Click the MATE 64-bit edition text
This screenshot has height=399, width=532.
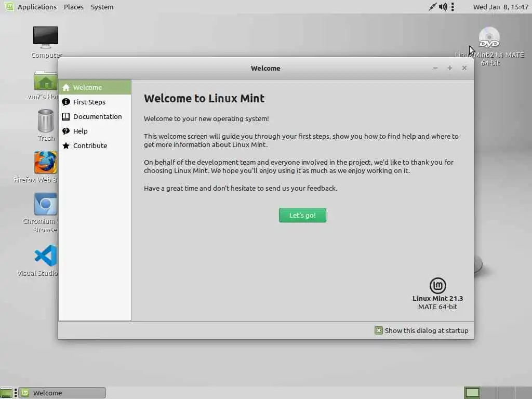(x=437, y=307)
